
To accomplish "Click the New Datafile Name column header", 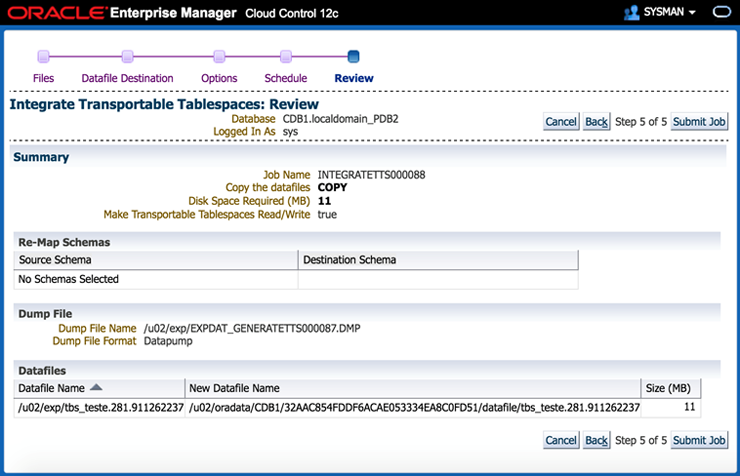I will pyautogui.click(x=413, y=388).
